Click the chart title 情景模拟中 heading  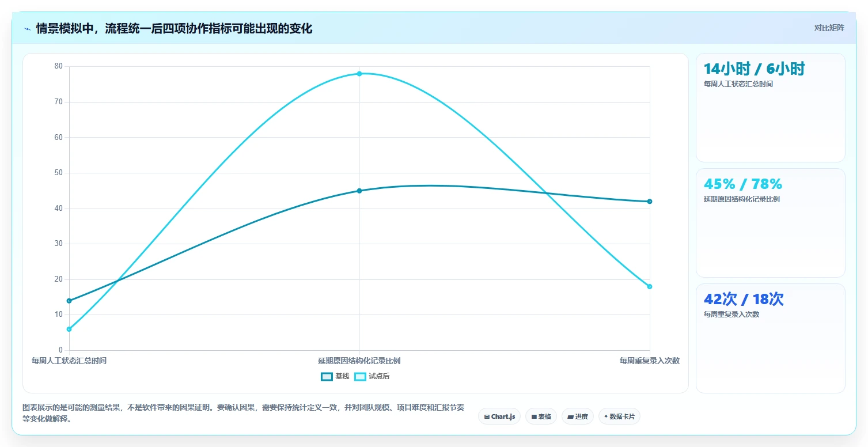[174, 28]
